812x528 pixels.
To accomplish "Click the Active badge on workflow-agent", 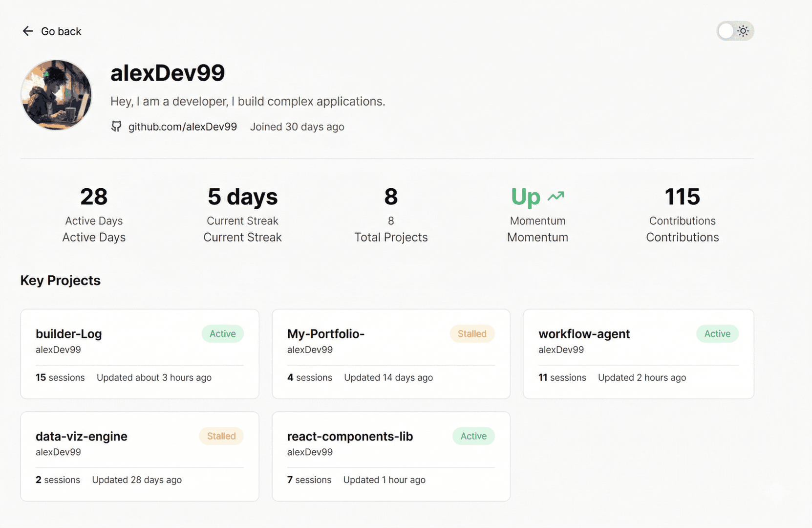I will pos(717,333).
